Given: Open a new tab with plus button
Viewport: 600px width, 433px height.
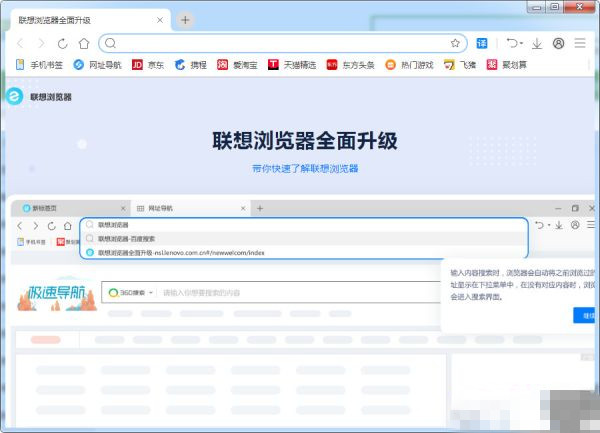Looking at the screenshot, I should [x=185, y=20].
